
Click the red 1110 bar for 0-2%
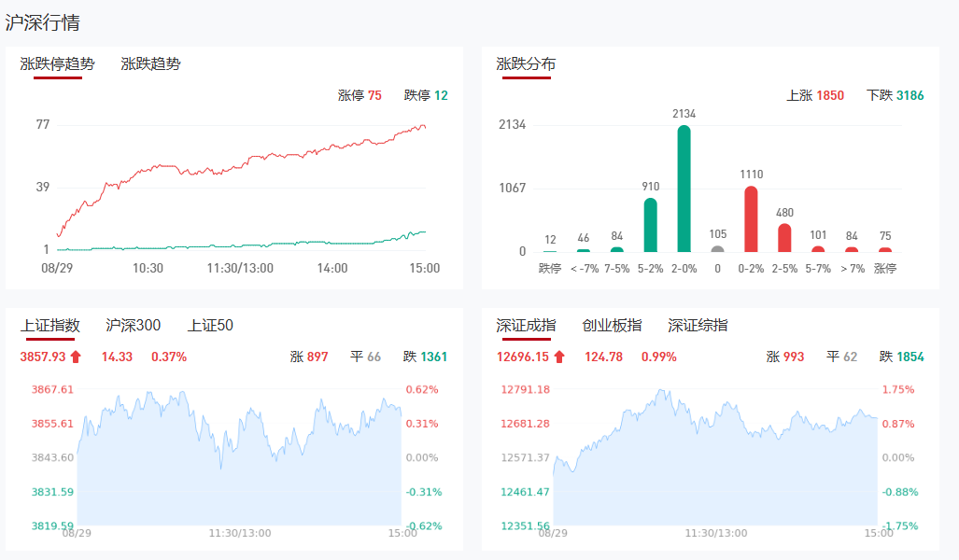[751, 220]
